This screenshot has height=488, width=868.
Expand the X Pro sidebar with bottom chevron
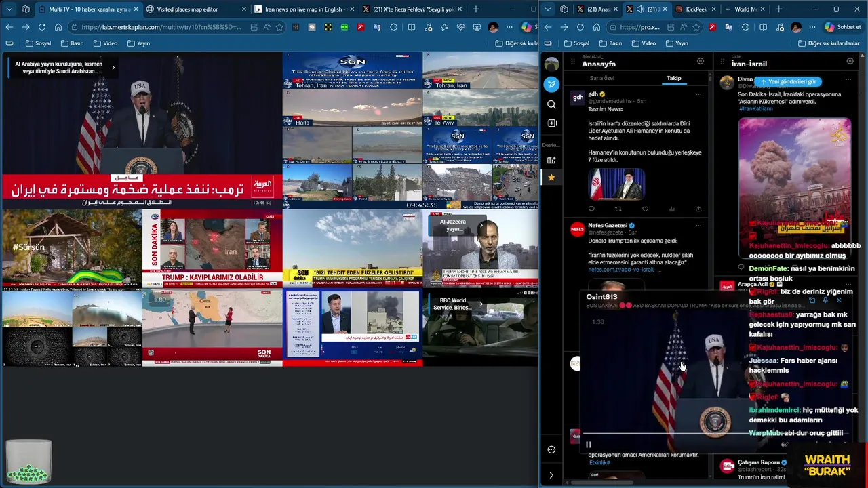pos(551,475)
